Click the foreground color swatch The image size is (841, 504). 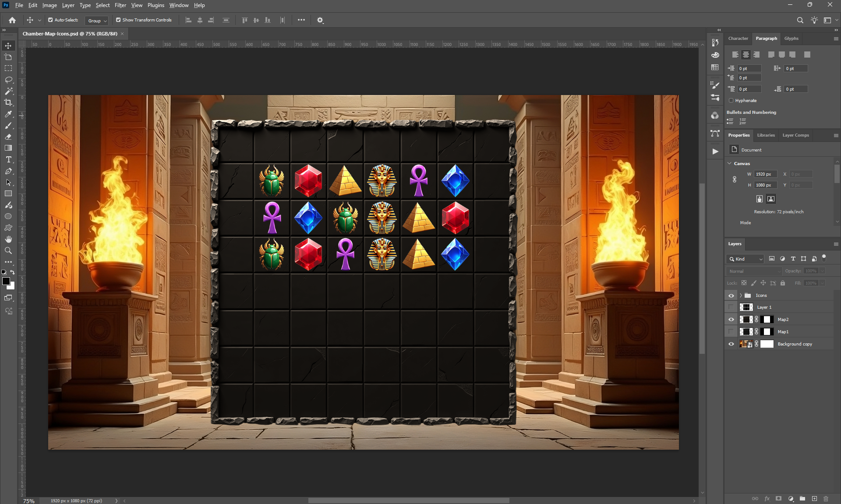[x=6, y=281]
